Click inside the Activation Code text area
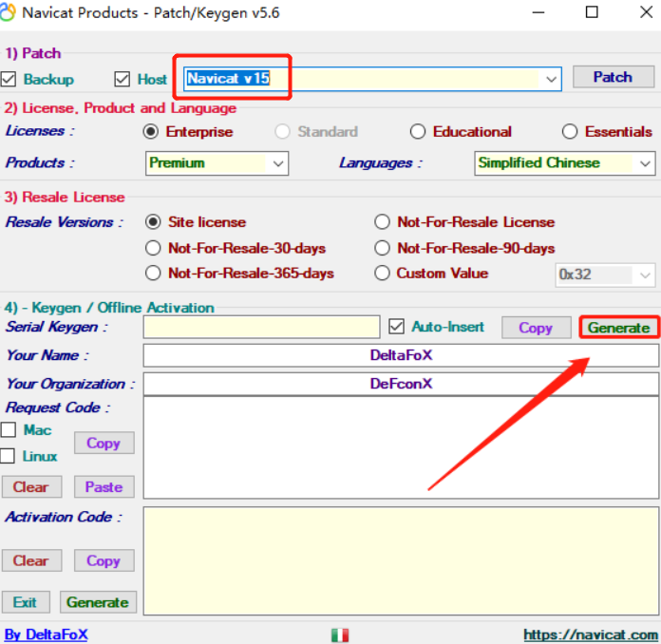Image resolution: width=661 pixels, height=644 pixels. tap(401, 561)
